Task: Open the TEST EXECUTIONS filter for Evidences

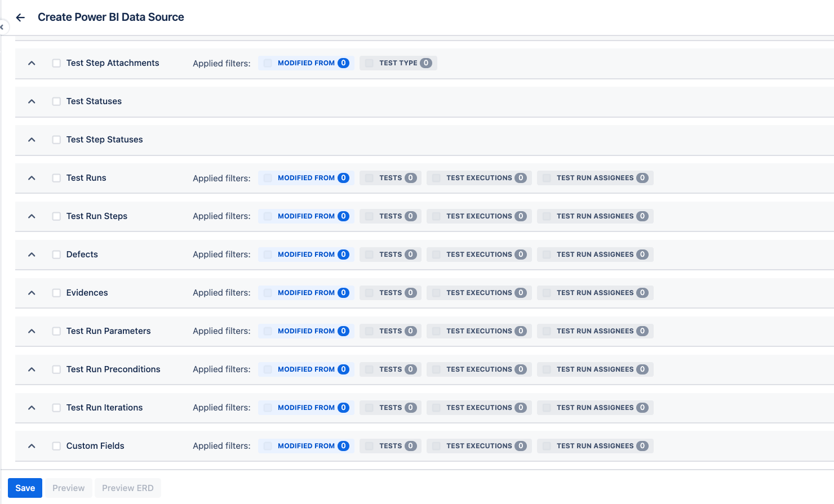Action: pyautogui.click(x=478, y=292)
